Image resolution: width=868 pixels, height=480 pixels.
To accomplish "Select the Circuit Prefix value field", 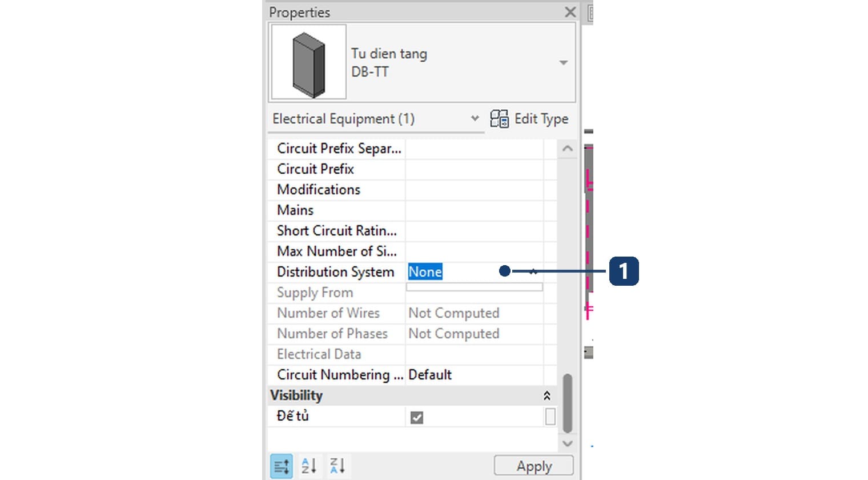I will pos(474,169).
